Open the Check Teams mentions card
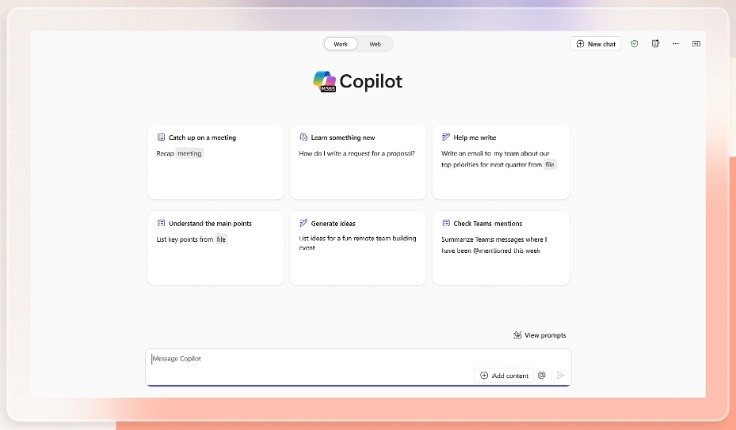Image resolution: width=736 pixels, height=430 pixels. click(501, 248)
